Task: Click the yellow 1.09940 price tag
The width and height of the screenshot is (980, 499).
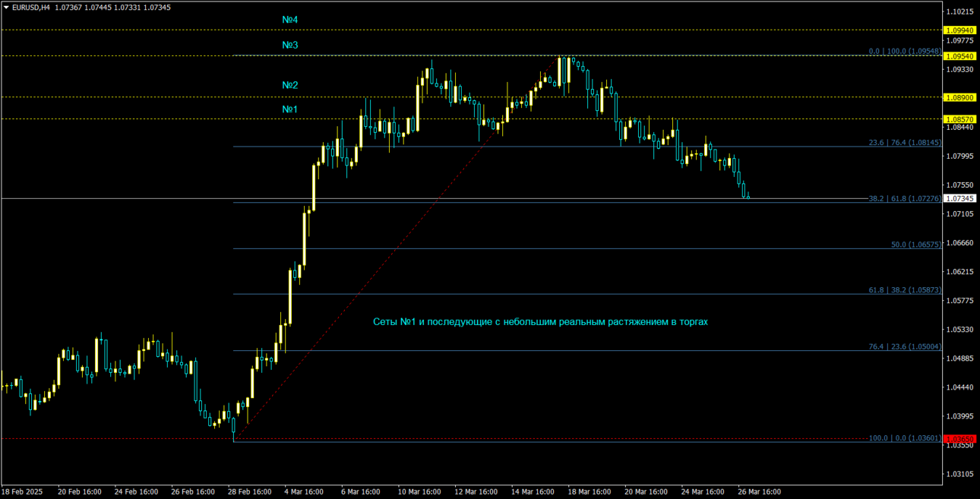Action: pos(959,30)
